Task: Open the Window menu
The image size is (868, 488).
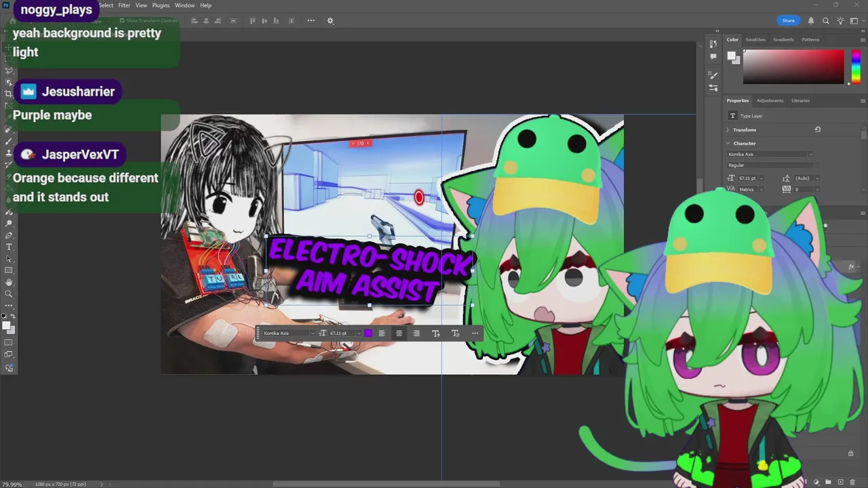Action: pyautogui.click(x=184, y=5)
